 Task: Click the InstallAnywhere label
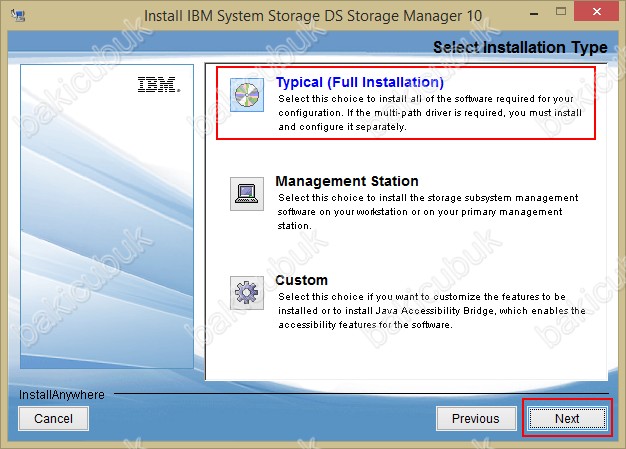click(61, 395)
